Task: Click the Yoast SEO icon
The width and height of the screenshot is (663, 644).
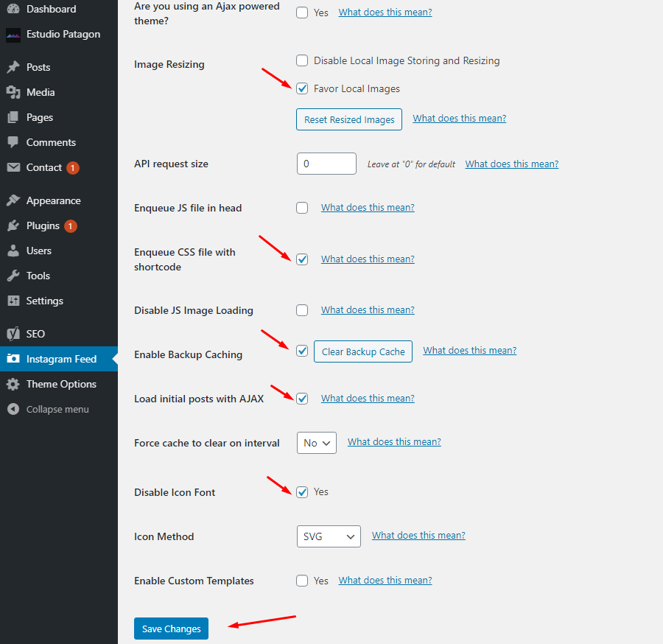Action: click(x=13, y=334)
